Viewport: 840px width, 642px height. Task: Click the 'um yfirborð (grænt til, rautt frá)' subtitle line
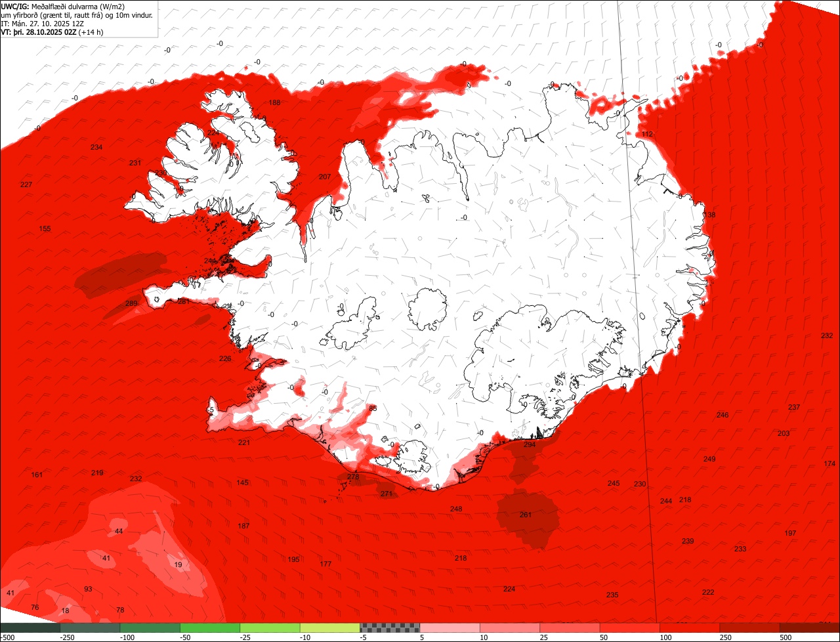[x=77, y=15]
